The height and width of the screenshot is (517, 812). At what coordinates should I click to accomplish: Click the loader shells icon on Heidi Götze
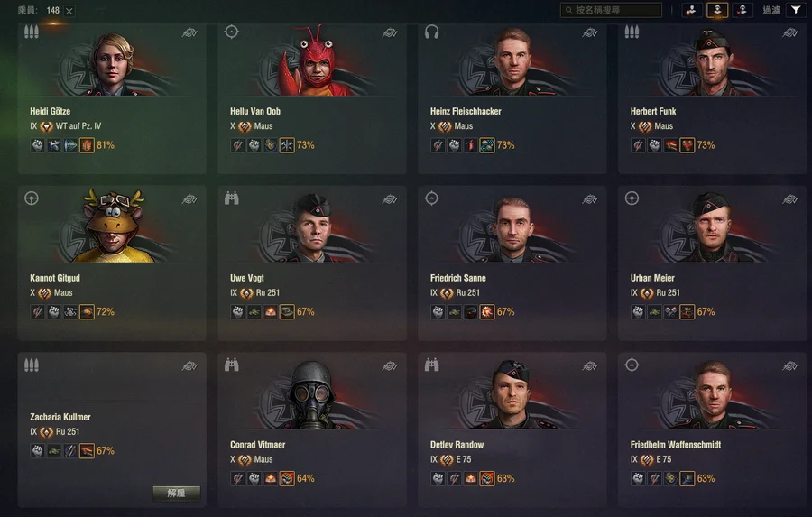point(31,32)
